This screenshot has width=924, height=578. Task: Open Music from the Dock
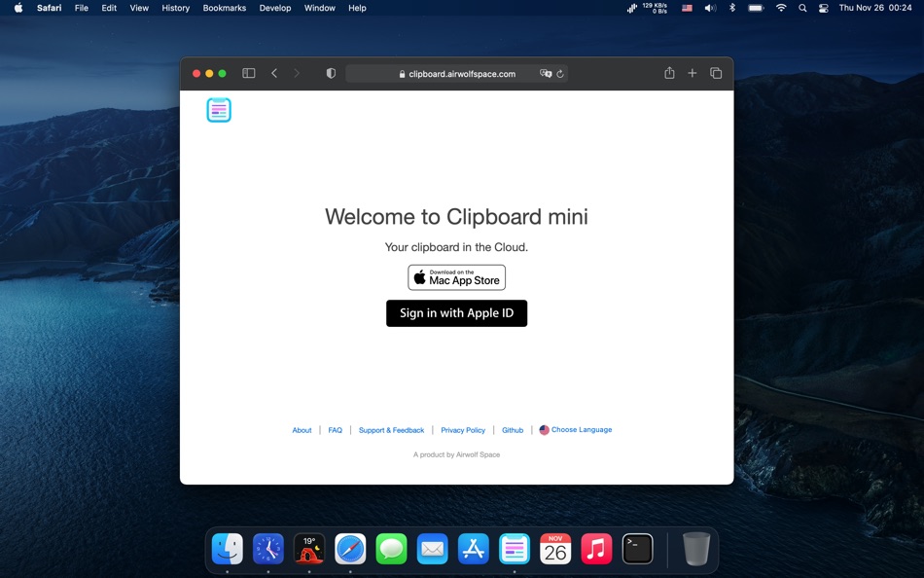596,549
